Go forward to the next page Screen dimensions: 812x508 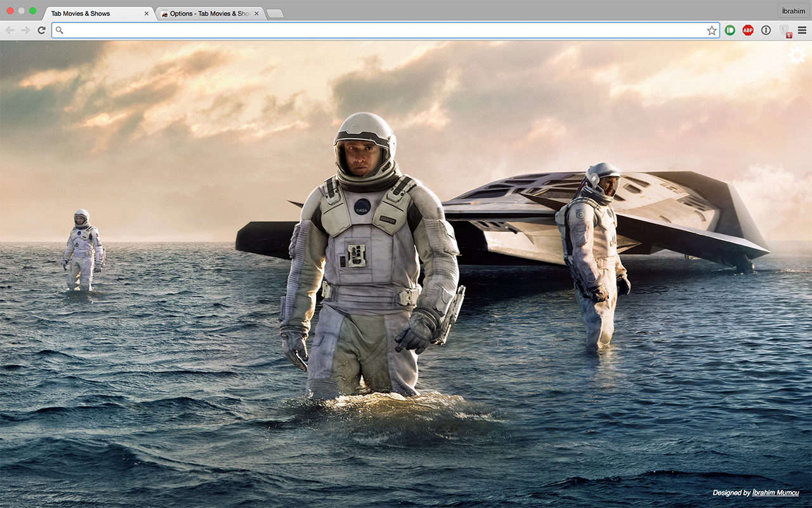(25, 30)
